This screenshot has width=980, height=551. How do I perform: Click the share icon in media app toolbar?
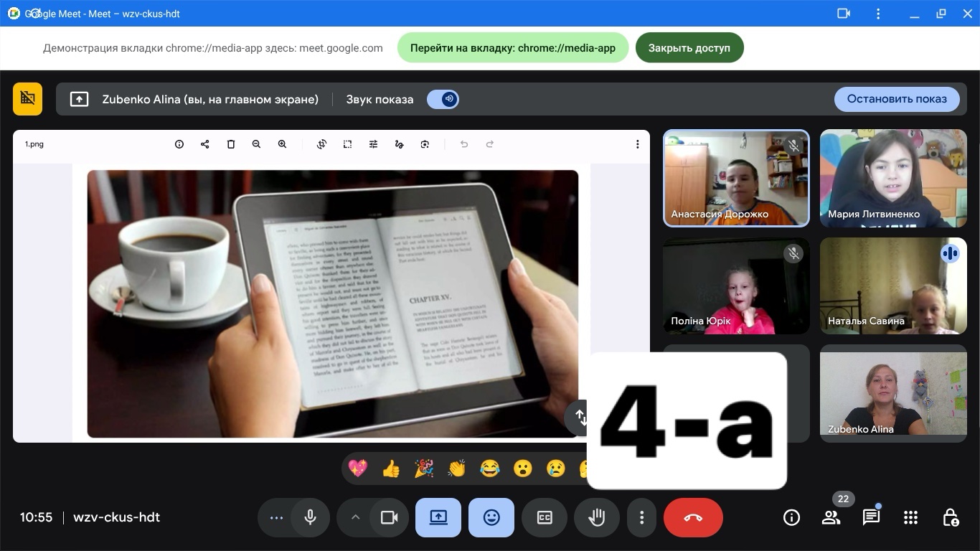click(204, 144)
